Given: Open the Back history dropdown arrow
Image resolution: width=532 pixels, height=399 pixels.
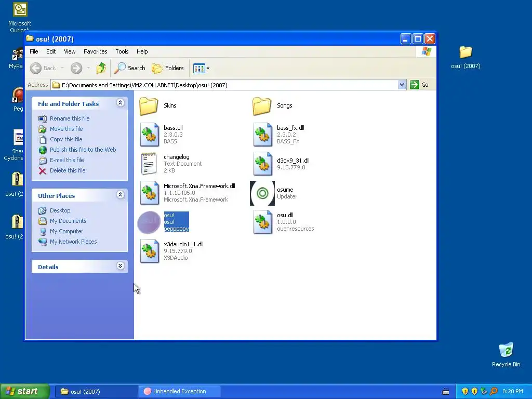Looking at the screenshot, I should coord(62,68).
